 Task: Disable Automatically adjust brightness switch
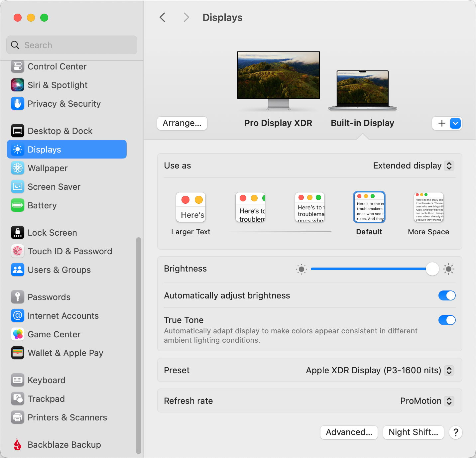[447, 295]
